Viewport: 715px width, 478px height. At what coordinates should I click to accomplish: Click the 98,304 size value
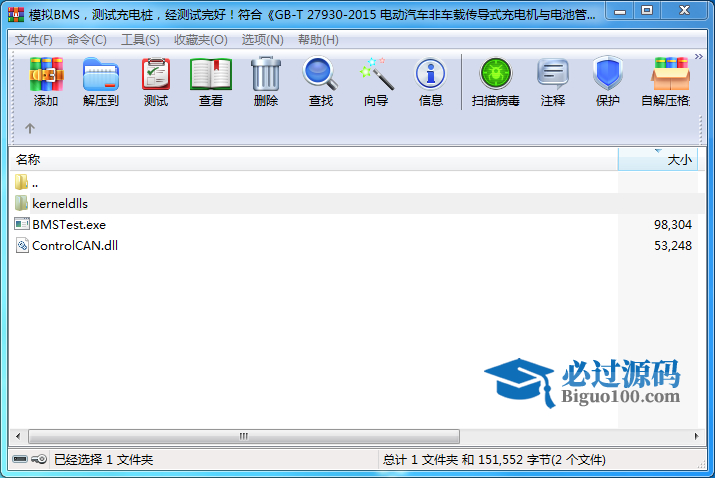pos(673,224)
